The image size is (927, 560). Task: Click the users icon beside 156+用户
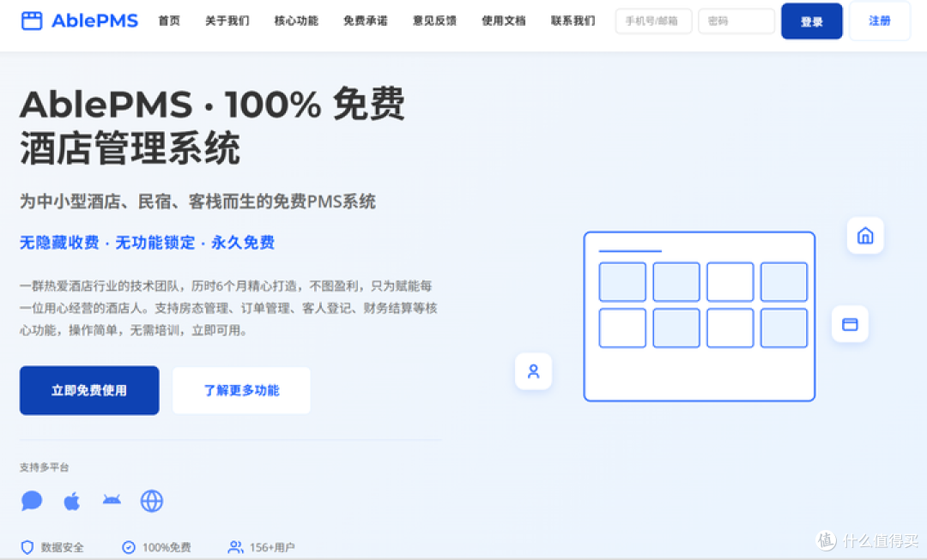[x=235, y=548]
